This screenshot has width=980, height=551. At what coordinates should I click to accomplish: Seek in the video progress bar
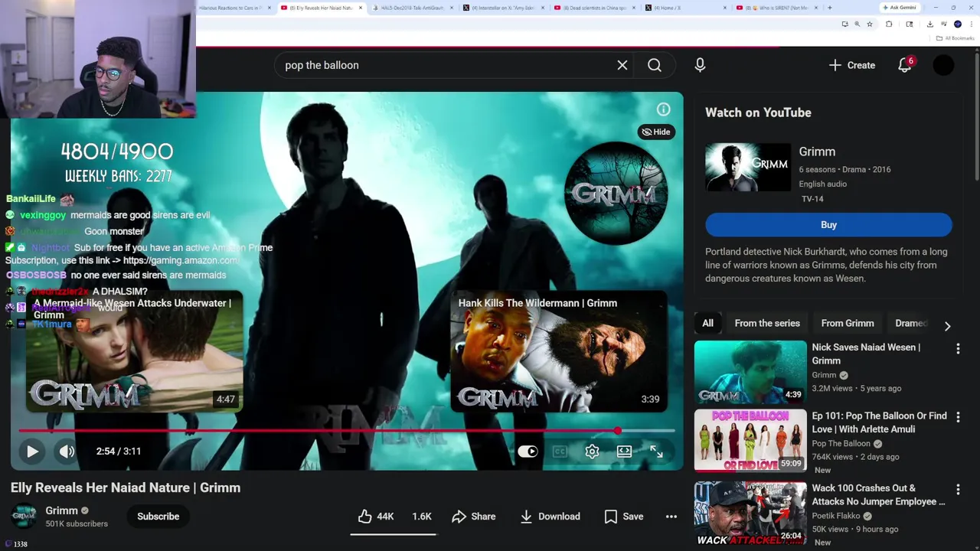(x=347, y=431)
